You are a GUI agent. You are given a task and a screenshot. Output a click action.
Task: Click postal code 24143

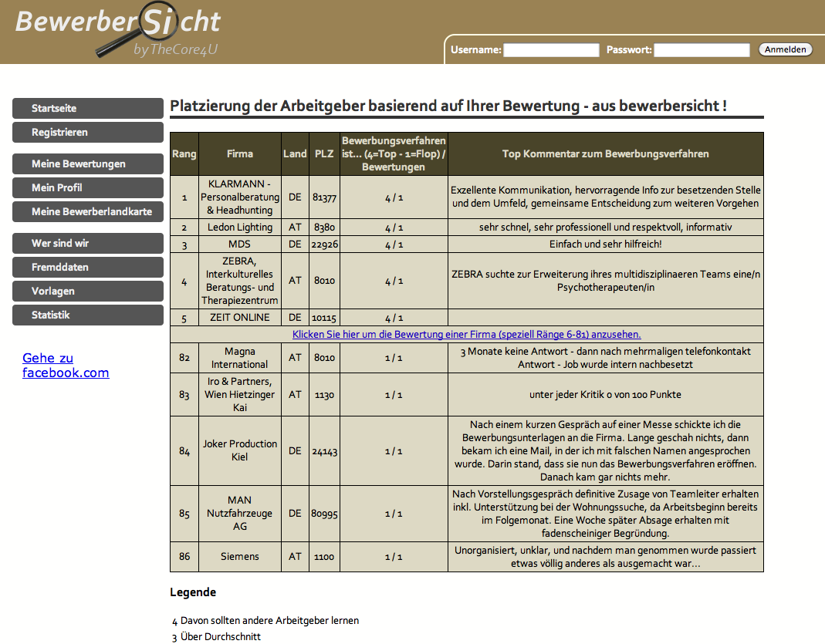[x=324, y=451]
